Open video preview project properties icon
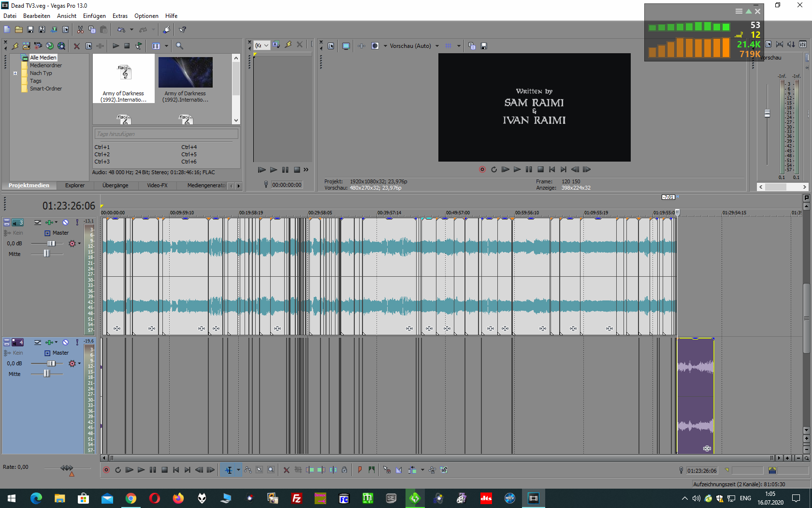Viewport: 812px width, 508px height. [x=331, y=46]
